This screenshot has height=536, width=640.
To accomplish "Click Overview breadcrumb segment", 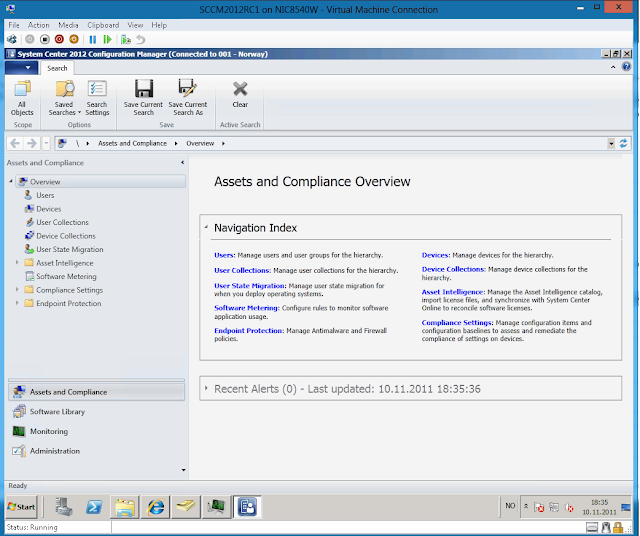I will click(x=200, y=143).
